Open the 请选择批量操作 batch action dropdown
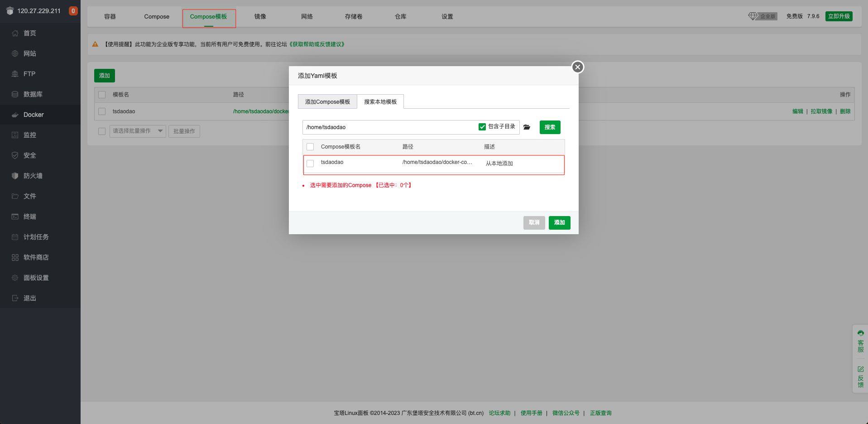 (x=138, y=131)
